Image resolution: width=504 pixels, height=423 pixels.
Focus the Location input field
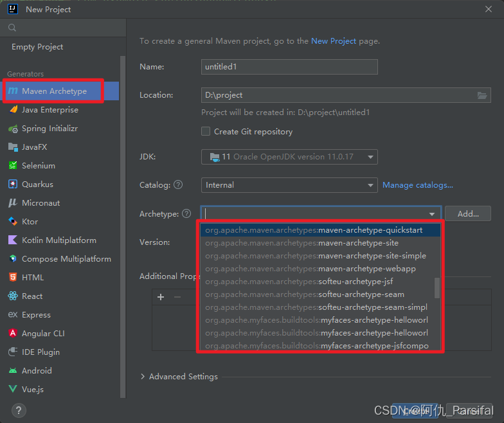point(346,95)
